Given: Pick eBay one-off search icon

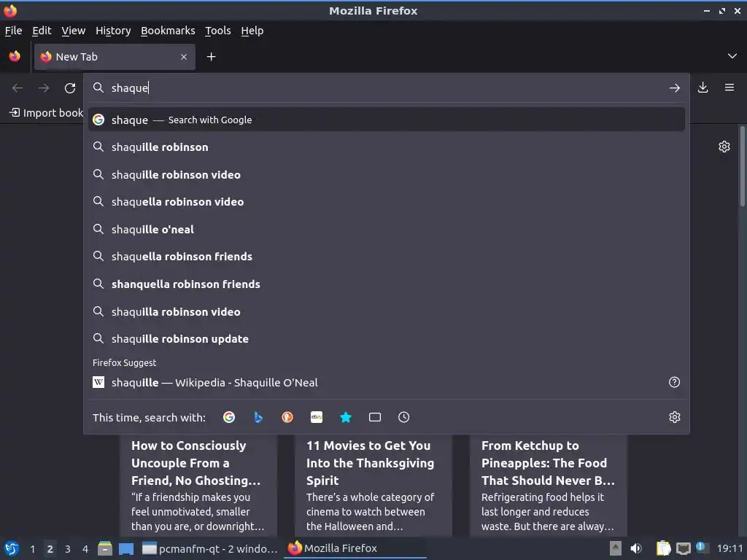Looking at the screenshot, I should pyautogui.click(x=317, y=417).
